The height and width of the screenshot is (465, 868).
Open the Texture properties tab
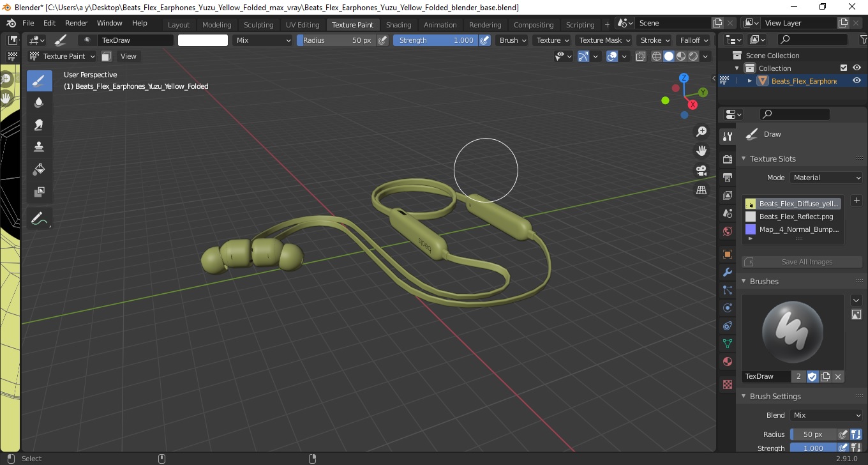(727, 385)
